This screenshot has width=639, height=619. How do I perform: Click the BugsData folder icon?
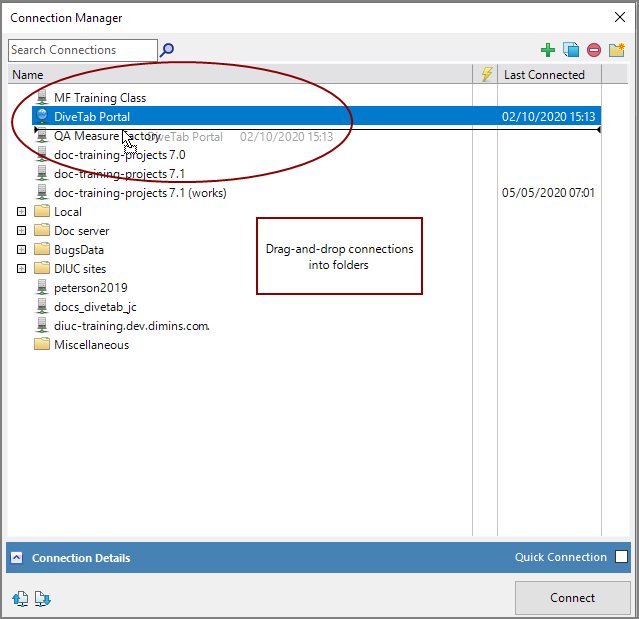pos(42,249)
